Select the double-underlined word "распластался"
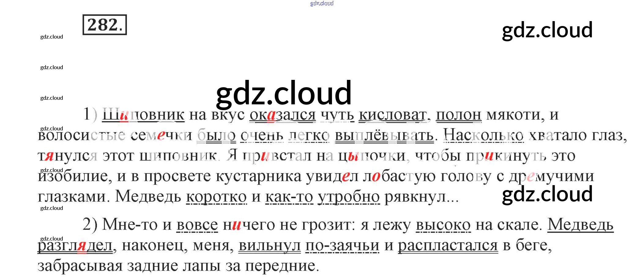Image resolution: width=644 pixels, height=280 pixels. point(448,245)
